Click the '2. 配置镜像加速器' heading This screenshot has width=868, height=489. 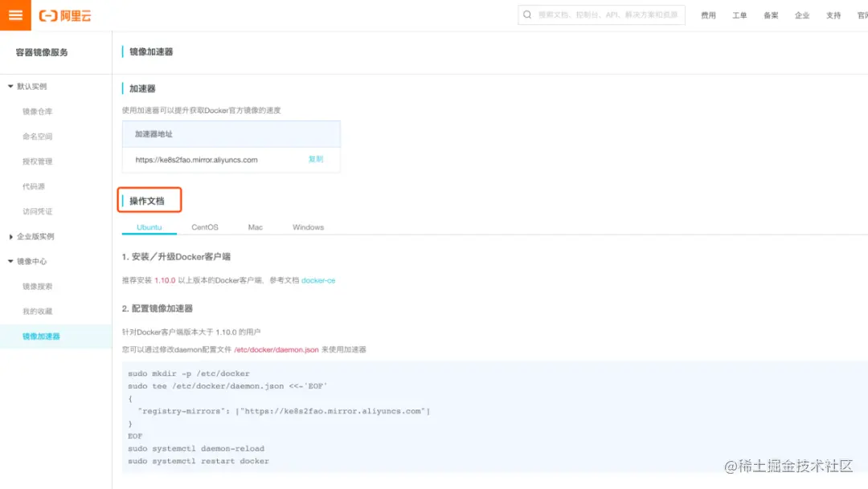158,308
